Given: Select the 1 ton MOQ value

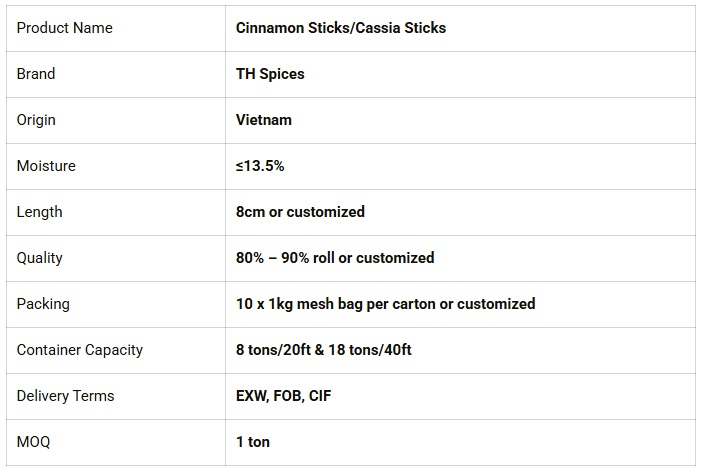Looking at the screenshot, I should click(x=253, y=442).
